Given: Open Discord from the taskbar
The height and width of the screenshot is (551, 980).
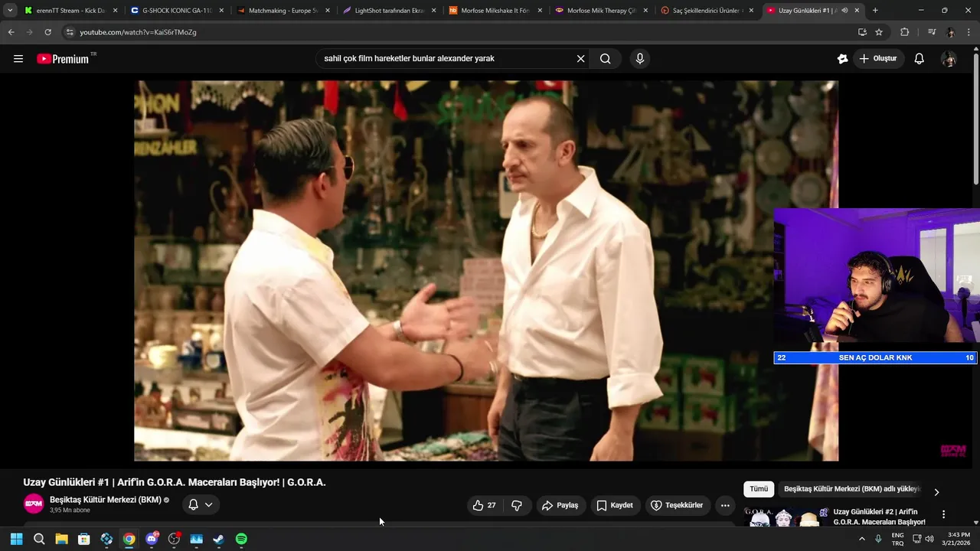Looking at the screenshot, I should [152, 539].
